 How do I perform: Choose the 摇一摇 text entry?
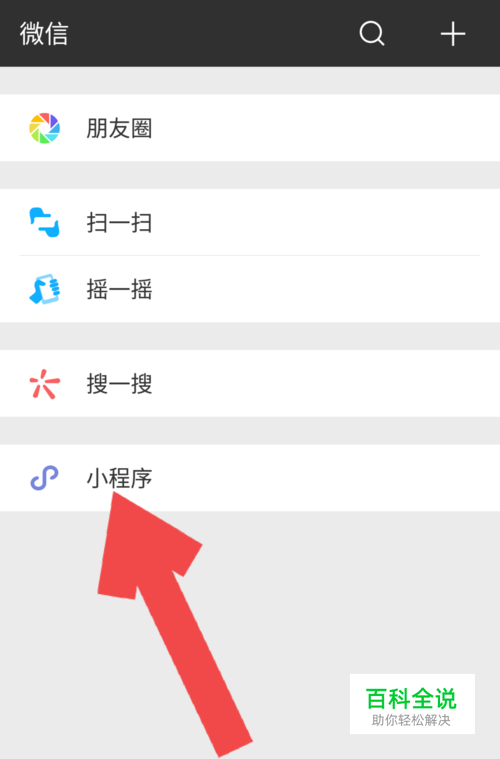[119, 289]
